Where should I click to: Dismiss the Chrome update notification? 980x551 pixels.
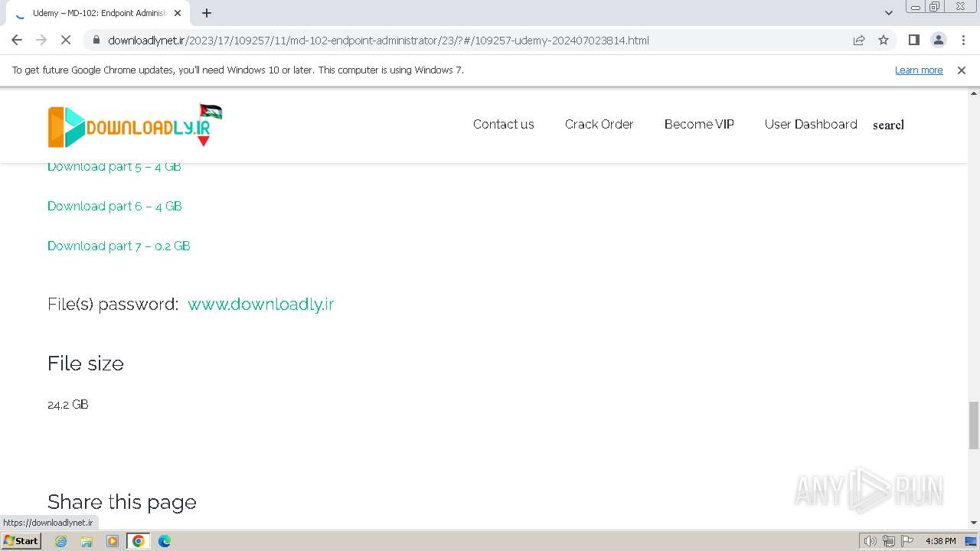pos(962,70)
